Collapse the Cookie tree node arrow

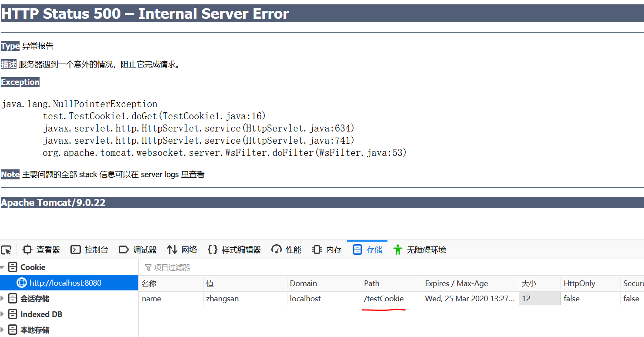pos(3,267)
